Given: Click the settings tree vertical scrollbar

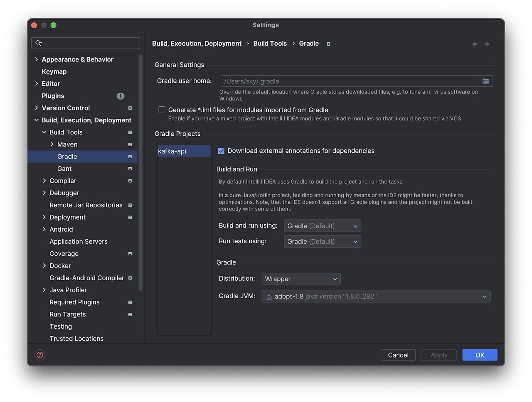Looking at the screenshot, I should pos(140,173).
